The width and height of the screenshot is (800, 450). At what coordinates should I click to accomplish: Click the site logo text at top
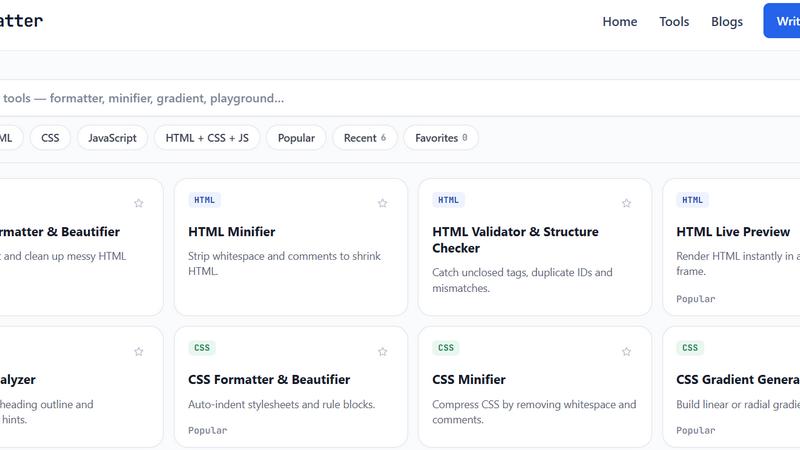click(x=21, y=21)
